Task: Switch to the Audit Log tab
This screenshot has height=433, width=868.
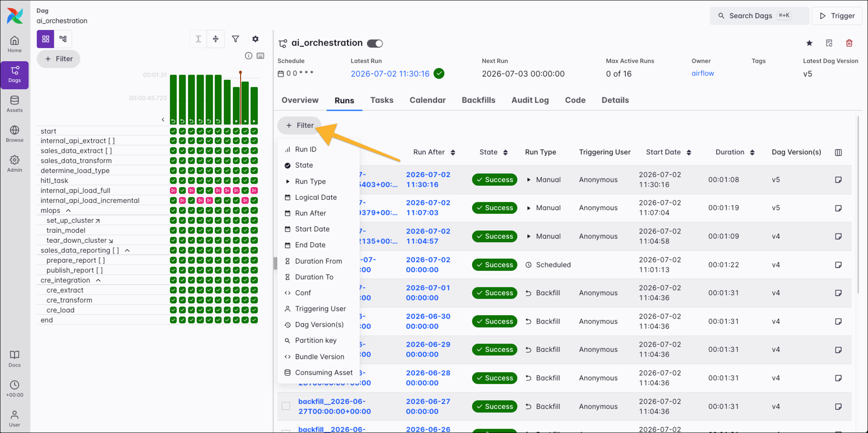Action: pos(530,100)
